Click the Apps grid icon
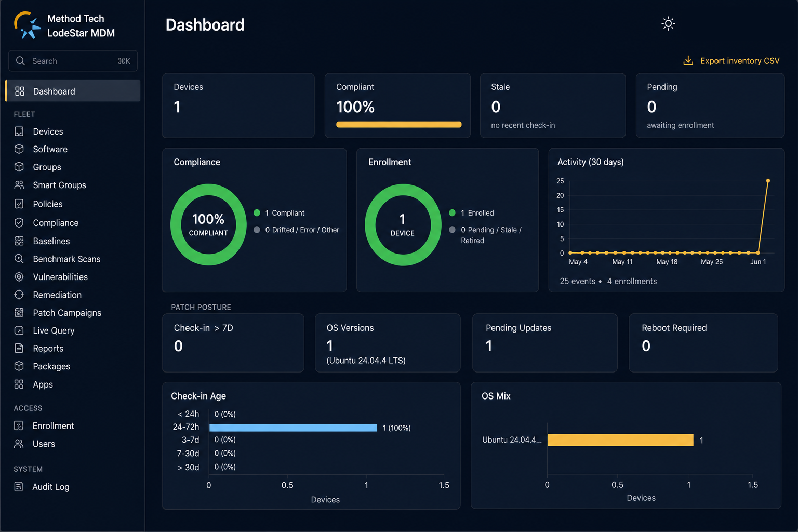This screenshot has height=532, width=798. click(19, 384)
